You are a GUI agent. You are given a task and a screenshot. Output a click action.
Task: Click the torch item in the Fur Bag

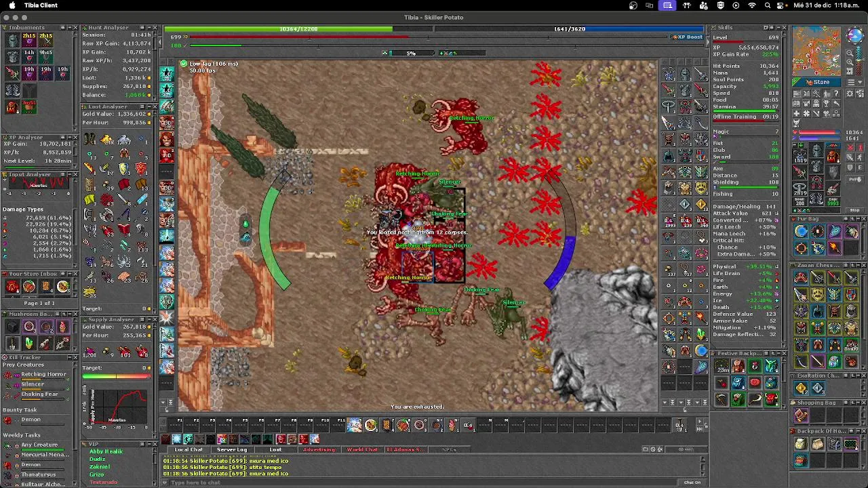(x=835, y=249)
